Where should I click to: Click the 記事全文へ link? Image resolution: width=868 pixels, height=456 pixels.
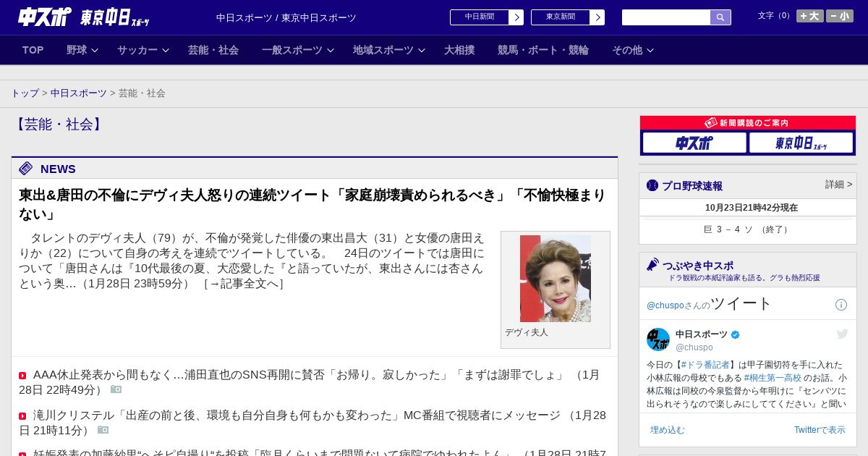coord(244,284)
